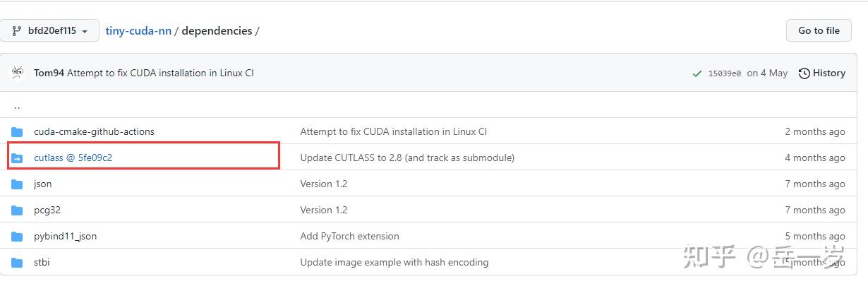Click the cutlass submodule folder icon
The image size is (868, 291).
coord(18,158)
